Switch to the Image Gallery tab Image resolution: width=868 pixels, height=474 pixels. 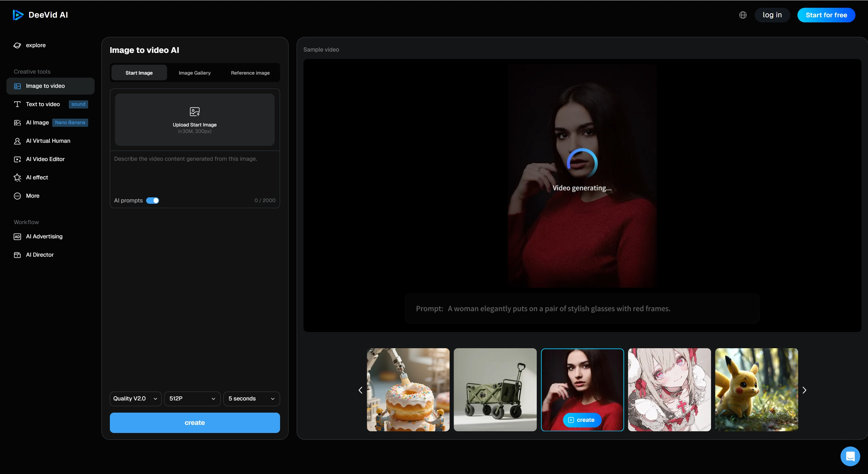195,73
